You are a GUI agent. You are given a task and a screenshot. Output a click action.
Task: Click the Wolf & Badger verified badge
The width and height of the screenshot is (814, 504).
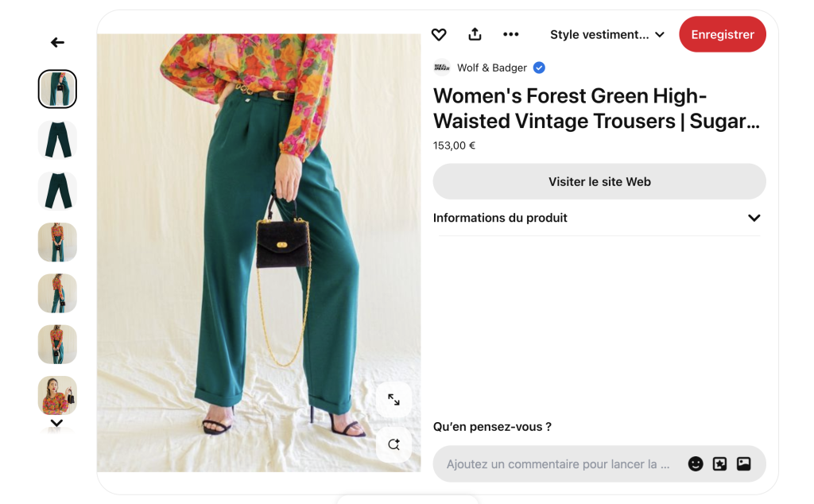tap(539, 68)
